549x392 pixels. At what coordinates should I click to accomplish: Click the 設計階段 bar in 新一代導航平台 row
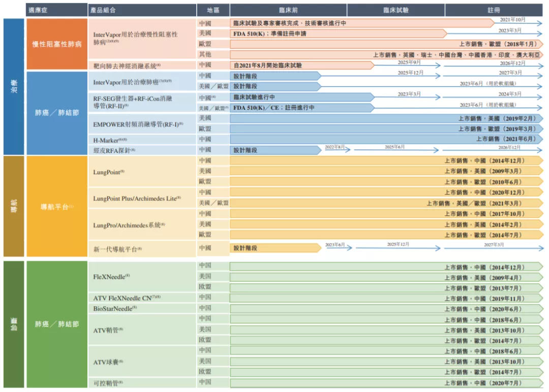pyautogui.click(x=276, y=248)
